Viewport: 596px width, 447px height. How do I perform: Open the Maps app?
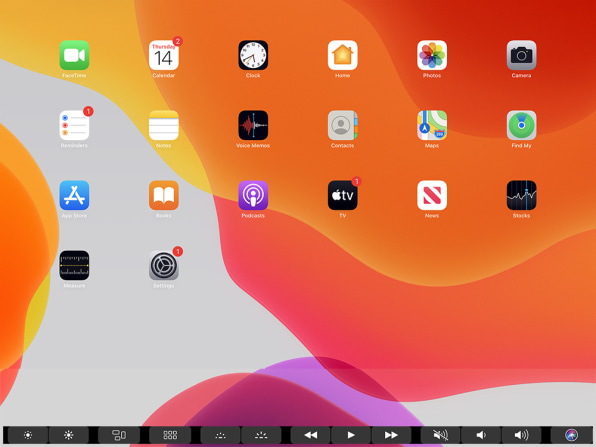(432, 125)
